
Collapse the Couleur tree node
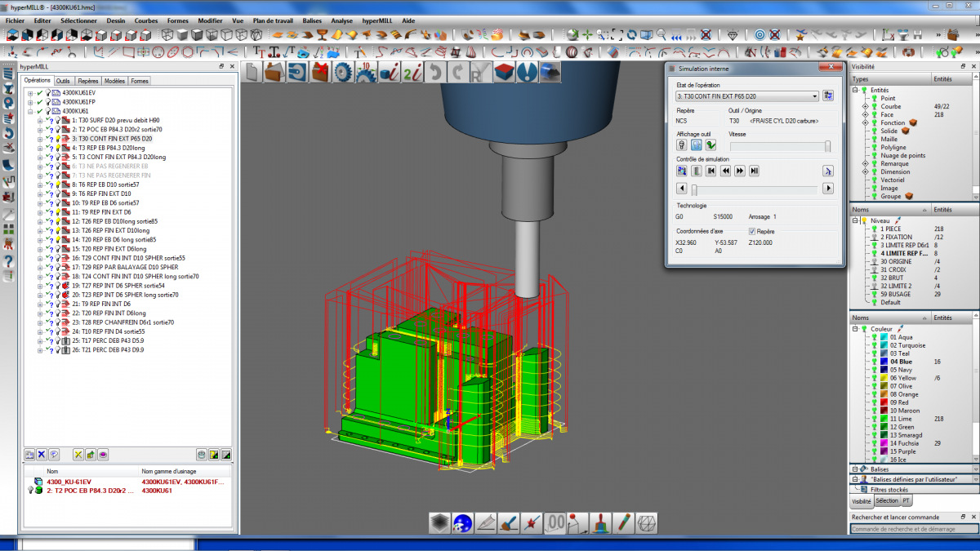pyautogui.click(x=855, y=329)
